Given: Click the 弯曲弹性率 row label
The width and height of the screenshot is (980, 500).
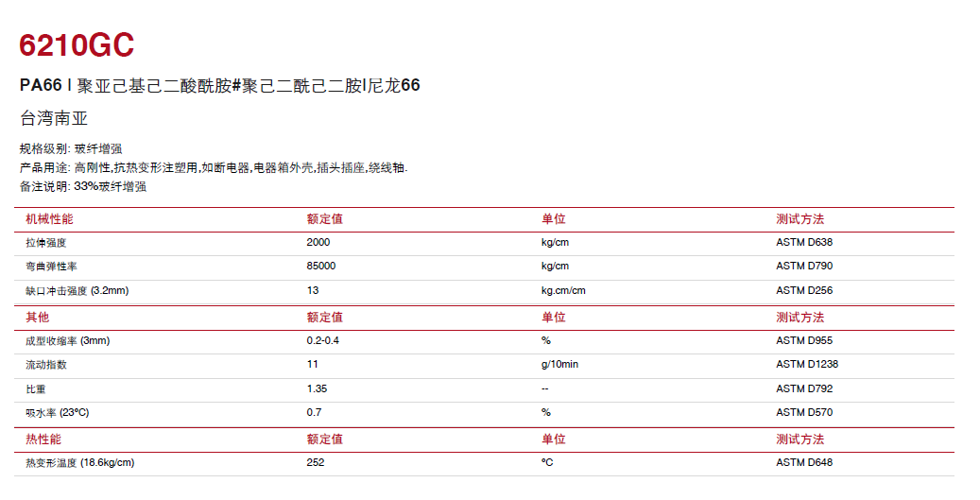Looking at the screenshot, I should click(x=51, y=267).
